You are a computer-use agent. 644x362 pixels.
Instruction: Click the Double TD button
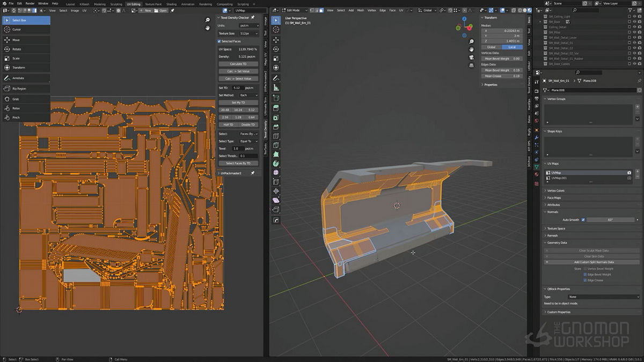(x=248, y=124)
